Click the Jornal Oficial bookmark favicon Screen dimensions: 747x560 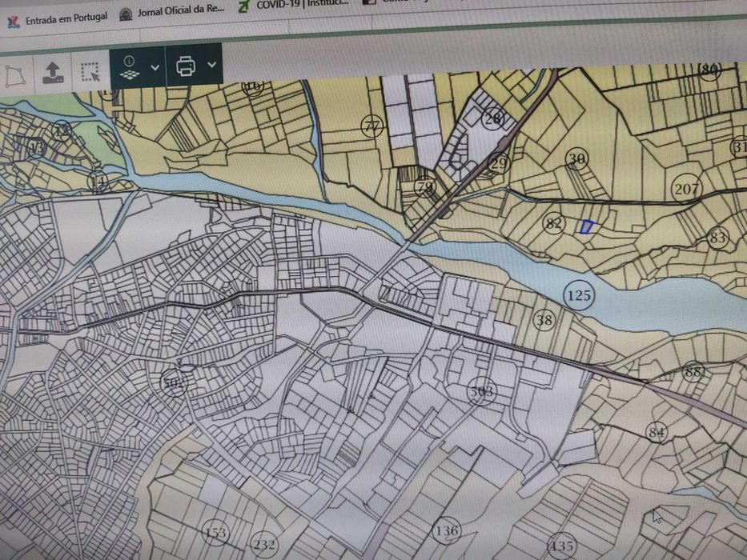(126, 14)
